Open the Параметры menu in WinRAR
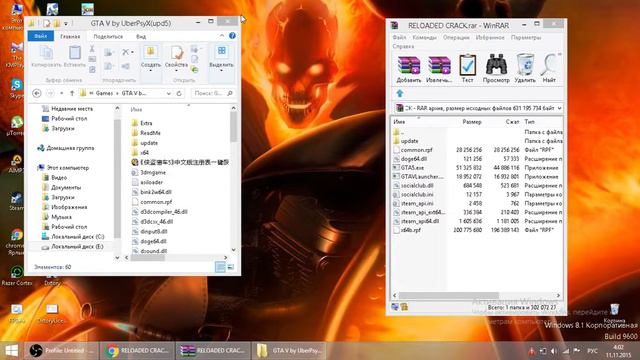 [x=526, y=37]
